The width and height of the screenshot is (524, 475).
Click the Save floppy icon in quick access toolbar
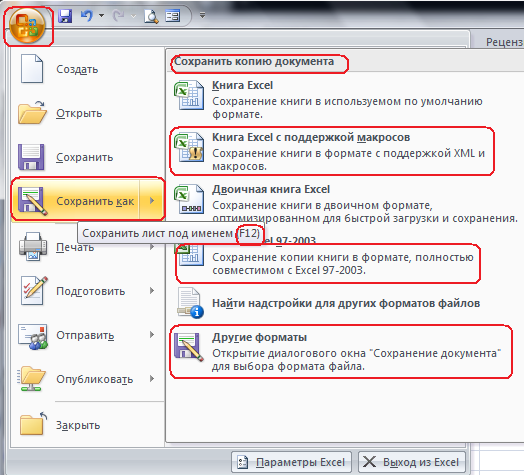tap(65, 16)
